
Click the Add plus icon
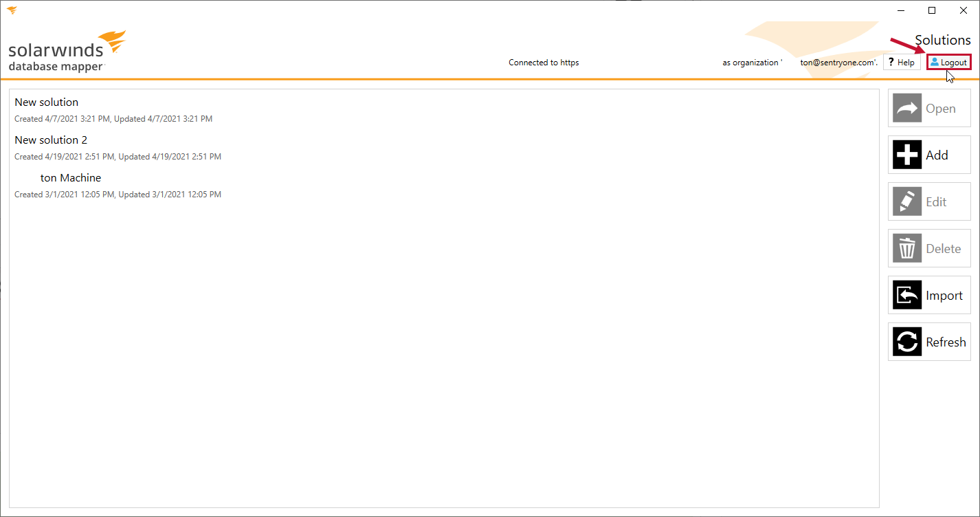(907, 155)
